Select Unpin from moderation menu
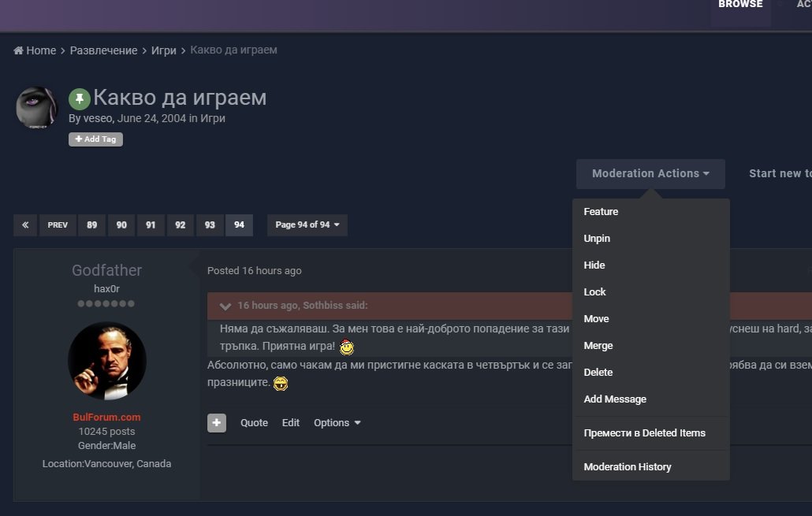 [597, 239]
